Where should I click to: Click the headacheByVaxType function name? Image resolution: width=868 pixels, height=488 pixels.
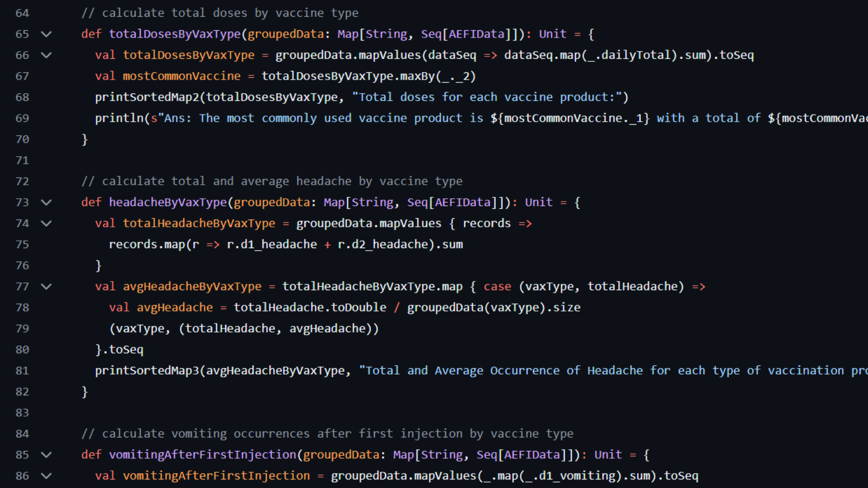point(167,202)
